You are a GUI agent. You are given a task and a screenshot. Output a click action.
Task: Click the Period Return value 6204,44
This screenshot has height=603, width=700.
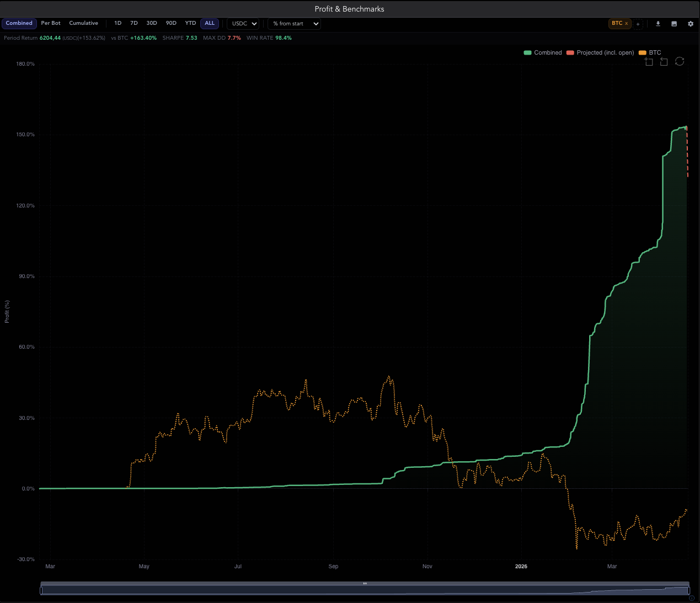click(x=50, y=38)
